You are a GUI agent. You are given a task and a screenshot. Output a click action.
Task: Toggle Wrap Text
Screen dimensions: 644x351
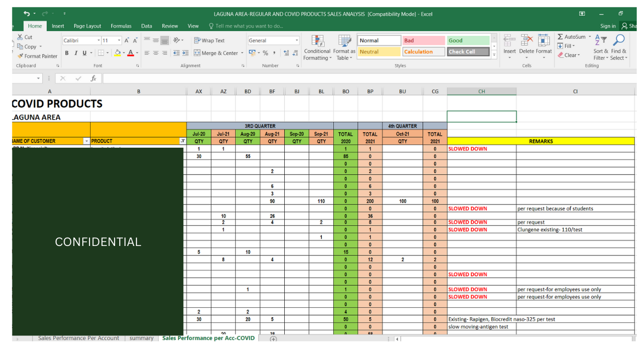[x=209, y=40]
